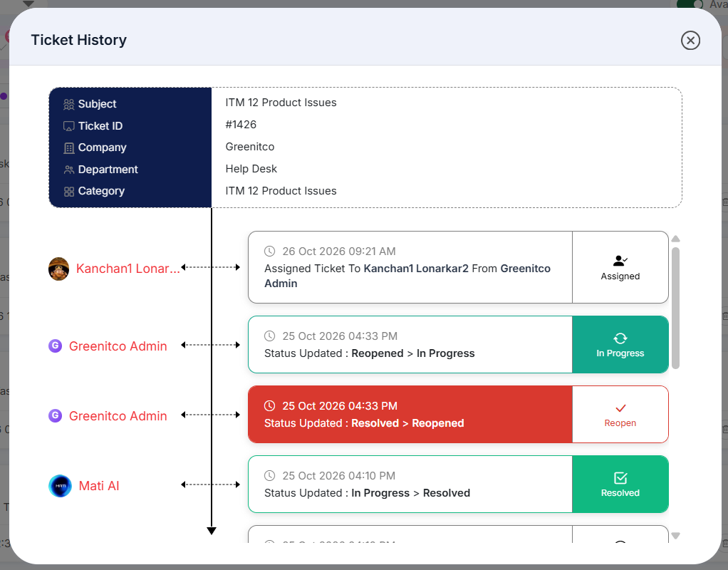Screen dimensions: 728x570
Task: Click the Assigned user-check icon
Action: (620, 261)
